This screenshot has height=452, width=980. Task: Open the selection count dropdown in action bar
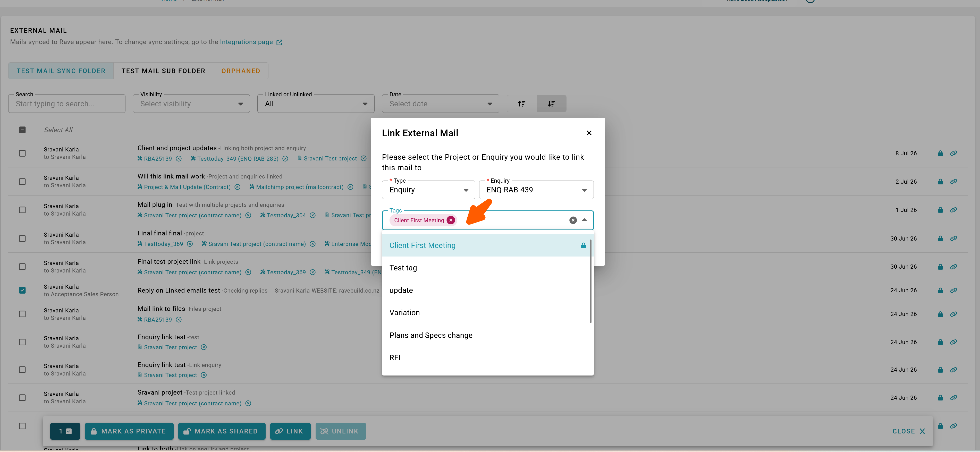pyautogui.click(x=65, y=431)
